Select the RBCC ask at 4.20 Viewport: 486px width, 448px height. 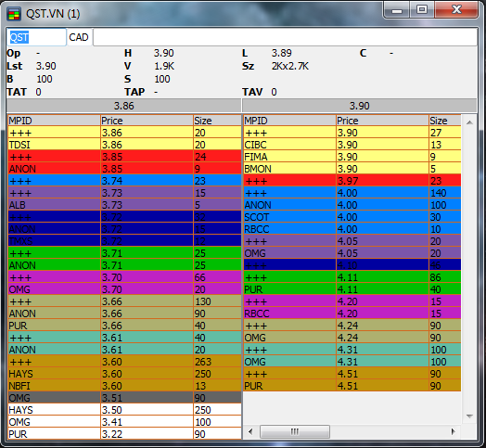click(352, 314)
